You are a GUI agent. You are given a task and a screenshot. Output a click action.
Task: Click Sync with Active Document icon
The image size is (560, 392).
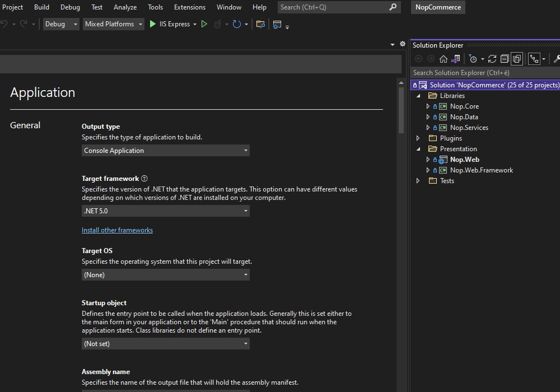pyautogui.click(x=492, y=59)
